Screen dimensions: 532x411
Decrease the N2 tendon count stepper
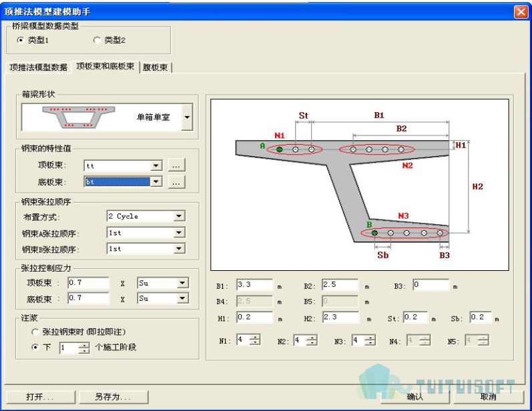(312, 343)
